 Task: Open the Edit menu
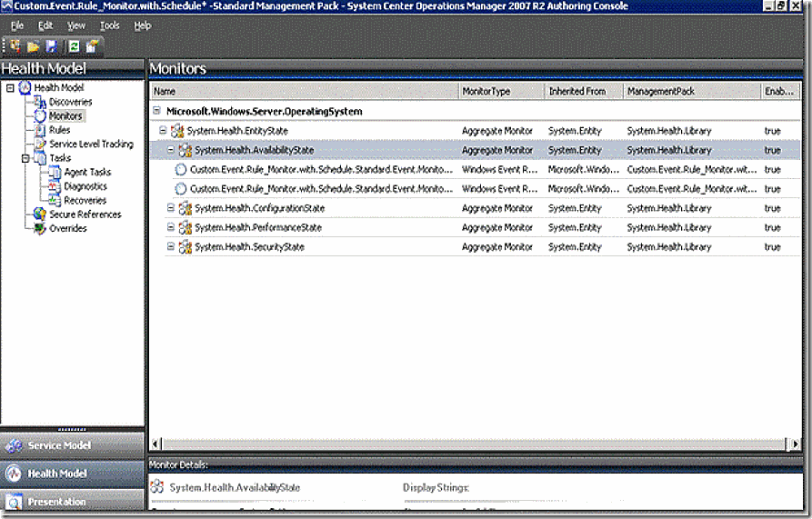tap(45, 25)
